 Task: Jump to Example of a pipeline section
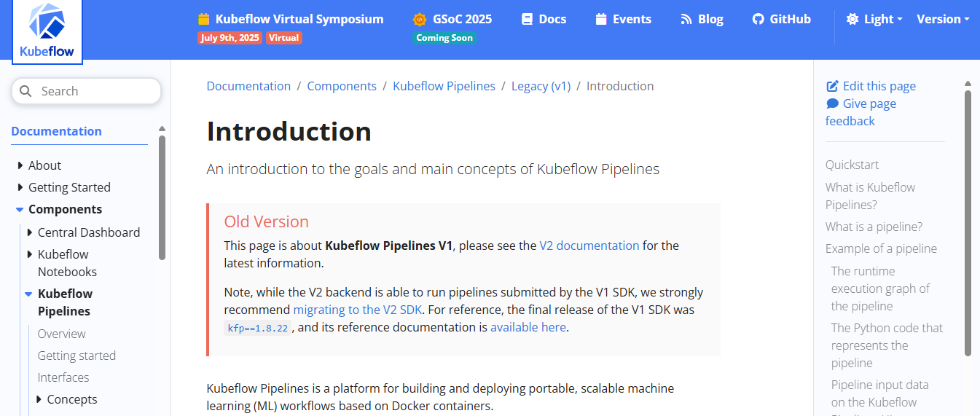(881, 248)
